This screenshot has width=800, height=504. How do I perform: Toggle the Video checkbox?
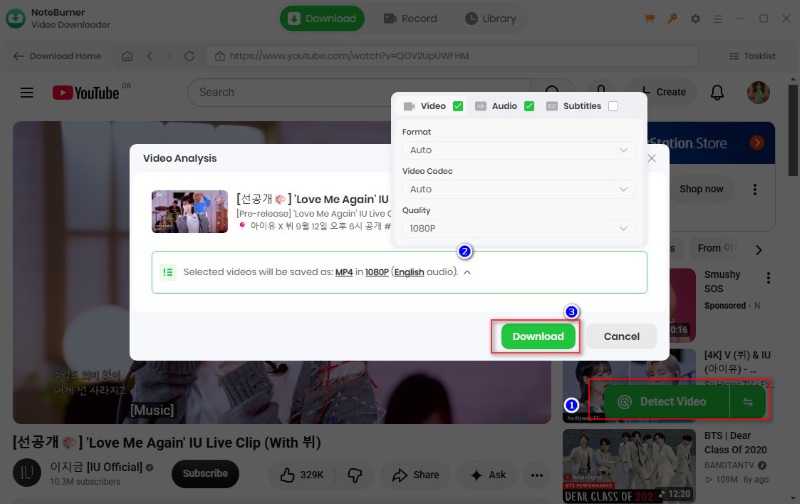[458, 106]
